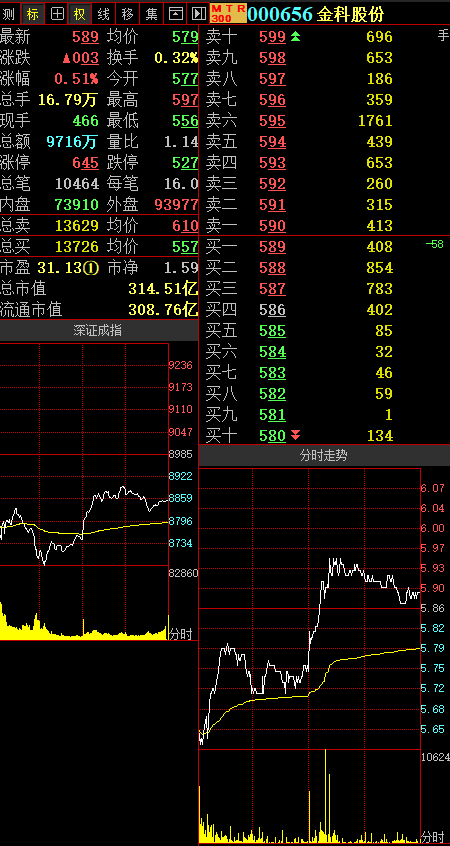Click the 分时 label under the stock chart

pos(433,837)
